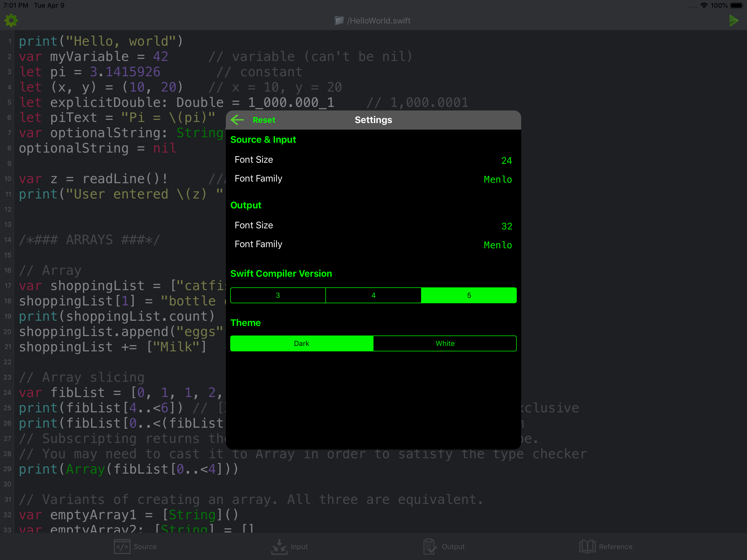The image size is (747, 560).
Task: Click the Output clipboard icon
Action: click(x=430, y=547)
